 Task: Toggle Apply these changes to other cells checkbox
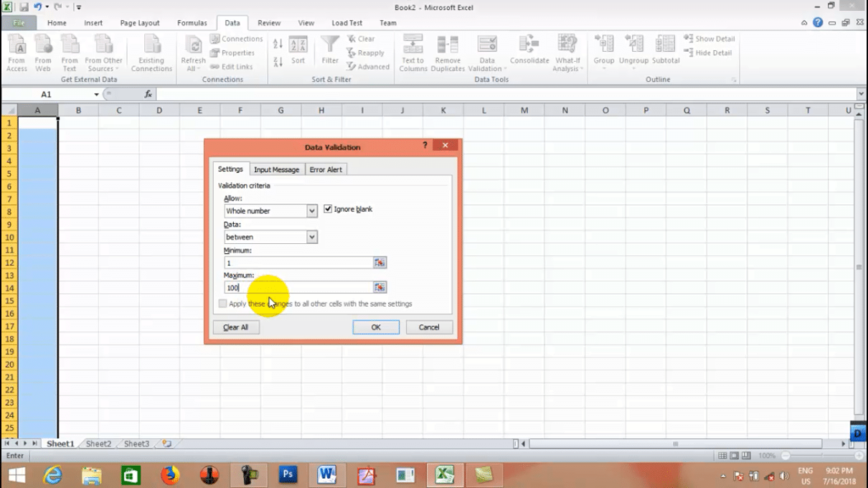223,303
